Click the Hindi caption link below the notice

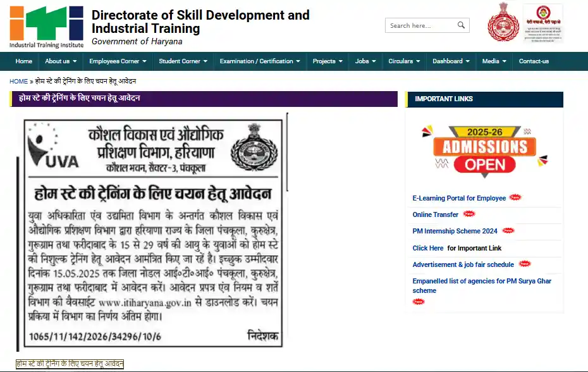tap(70, 364)
